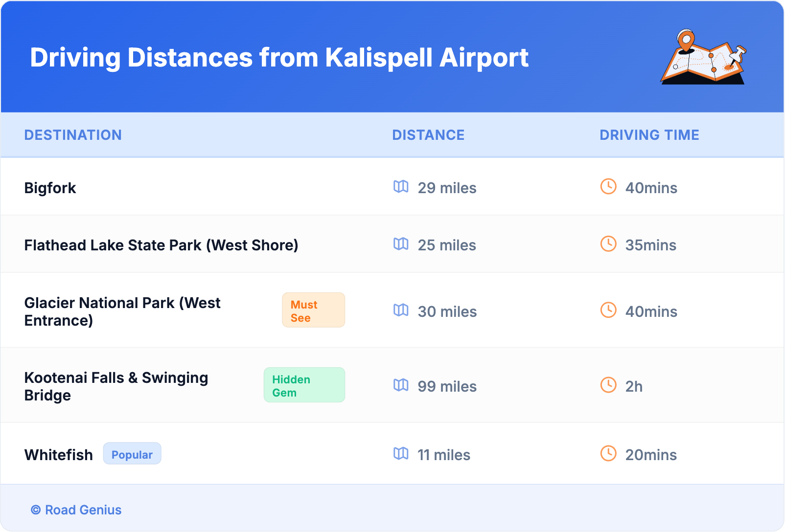This screenshot has width=785, height=532.
Task: Select the Popular badge next to Whitefish
Action: 132,454
